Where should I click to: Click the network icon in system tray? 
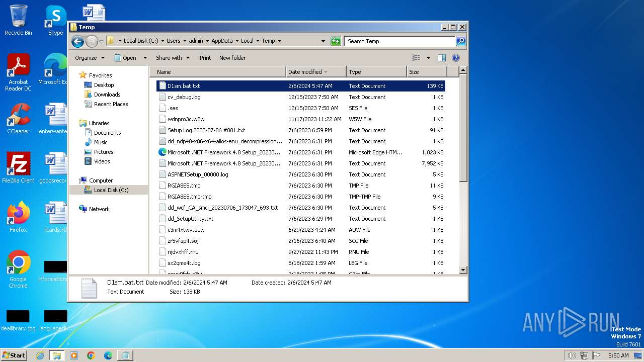click(584, 355)
